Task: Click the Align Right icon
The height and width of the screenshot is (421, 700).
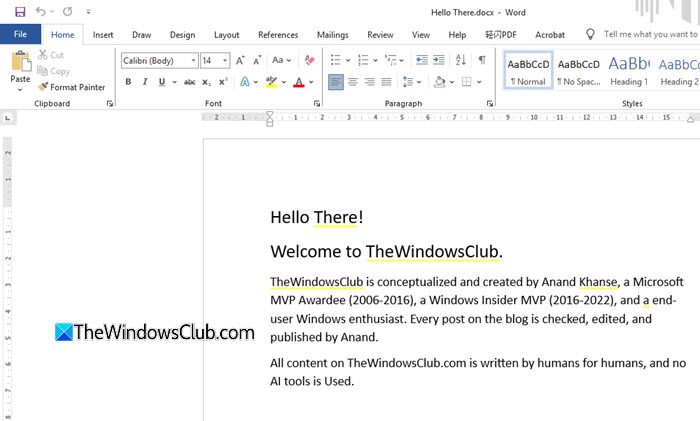Action: pyautogui.click(x=369, y=82)
